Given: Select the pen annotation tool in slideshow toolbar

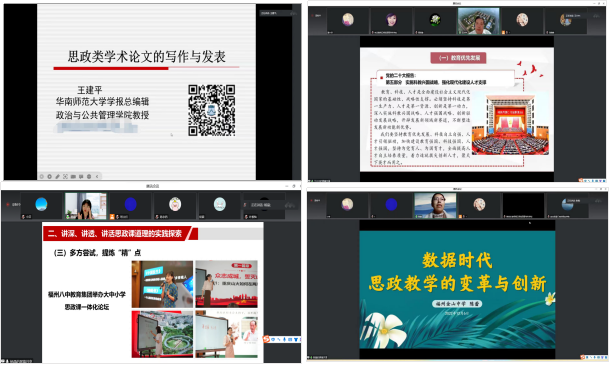Looking at the screenshot, I should (x=57, y=176).
